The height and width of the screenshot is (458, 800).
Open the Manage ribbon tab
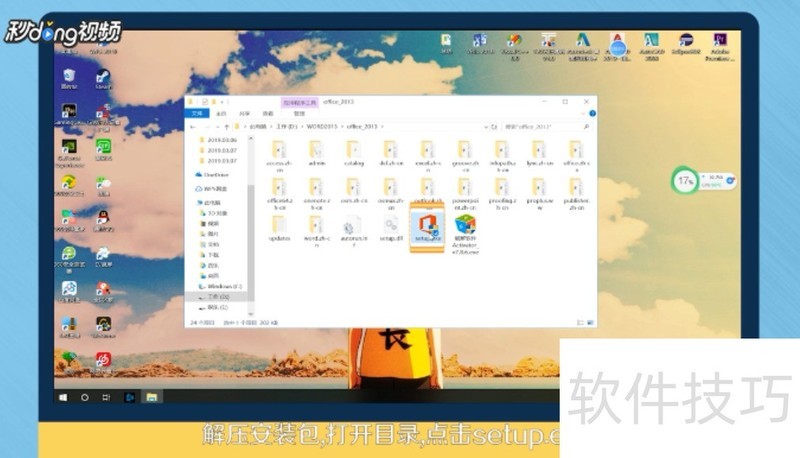pyautogui.click(x=299, y=113)
